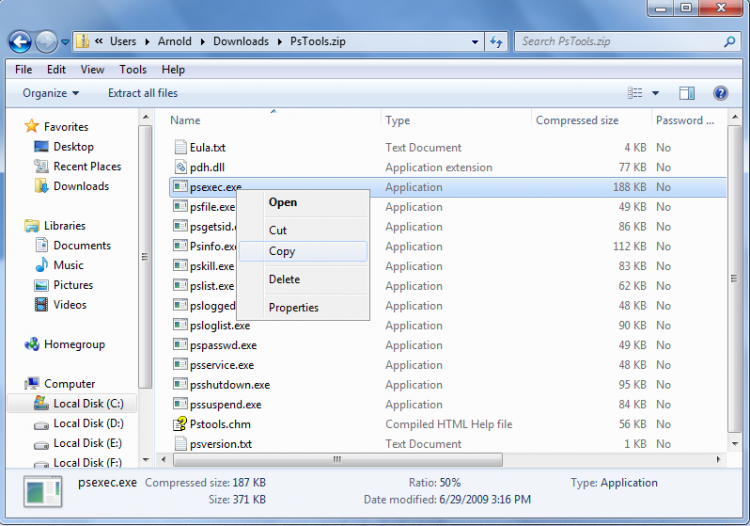Viewport: 750px width, 526px height.
Task: Select the pslist.exe file icon
Action: [x=180, y=286]
